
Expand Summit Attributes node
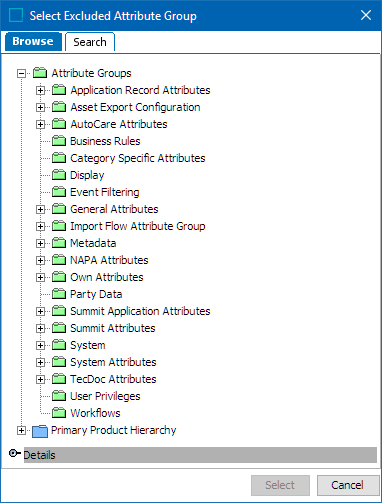(40, 328)
